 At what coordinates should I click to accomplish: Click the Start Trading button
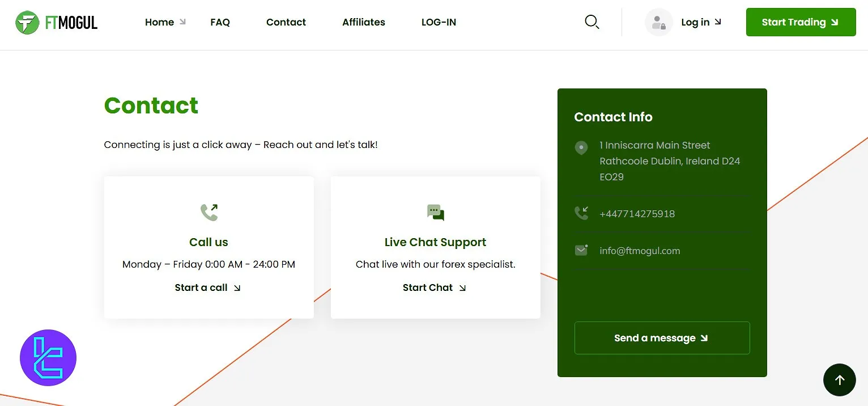click(x=801, y=22)
